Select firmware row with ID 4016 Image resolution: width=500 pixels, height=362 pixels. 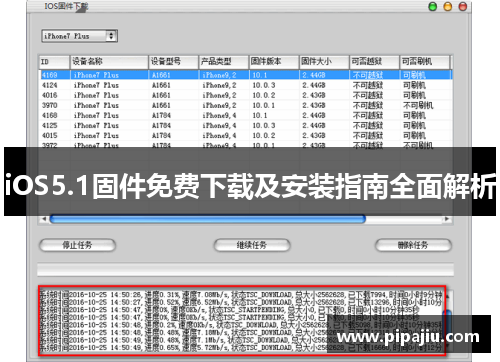tap(246, 95)
